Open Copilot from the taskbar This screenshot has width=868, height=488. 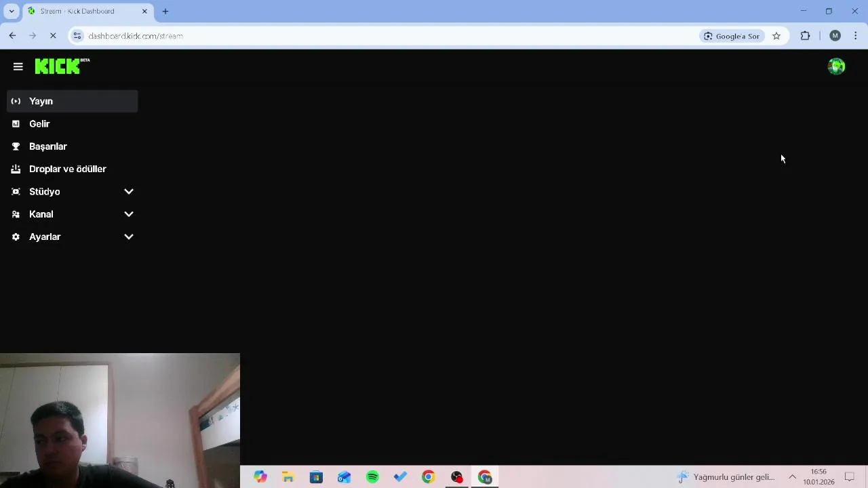[x=260, y=477]
